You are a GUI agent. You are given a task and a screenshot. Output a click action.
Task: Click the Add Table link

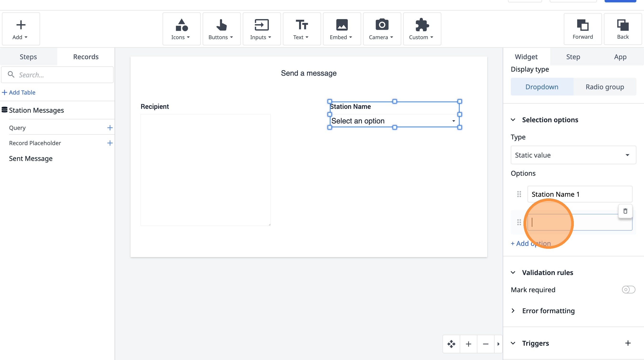[x=19, y=92]
